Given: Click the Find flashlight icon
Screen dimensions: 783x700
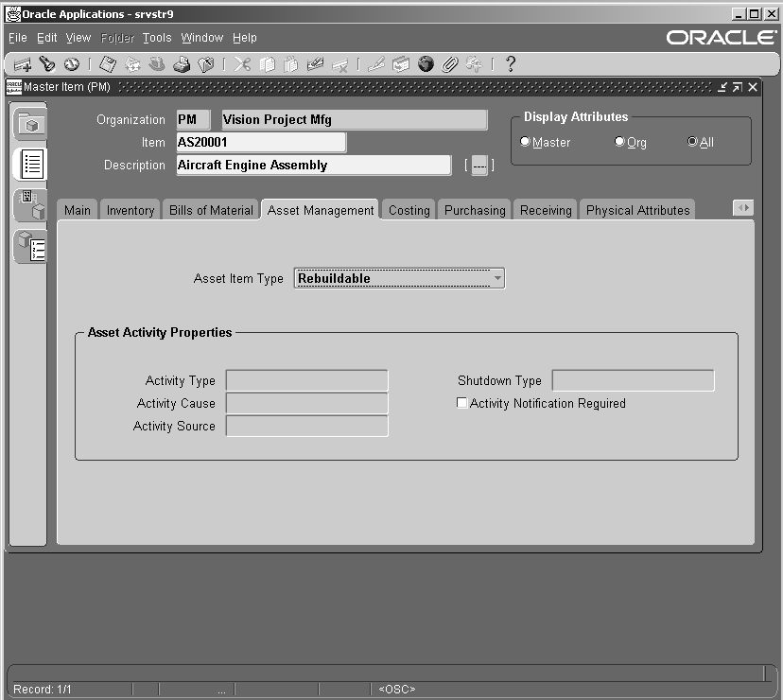Looking at the screenshot, I should 47,64.
